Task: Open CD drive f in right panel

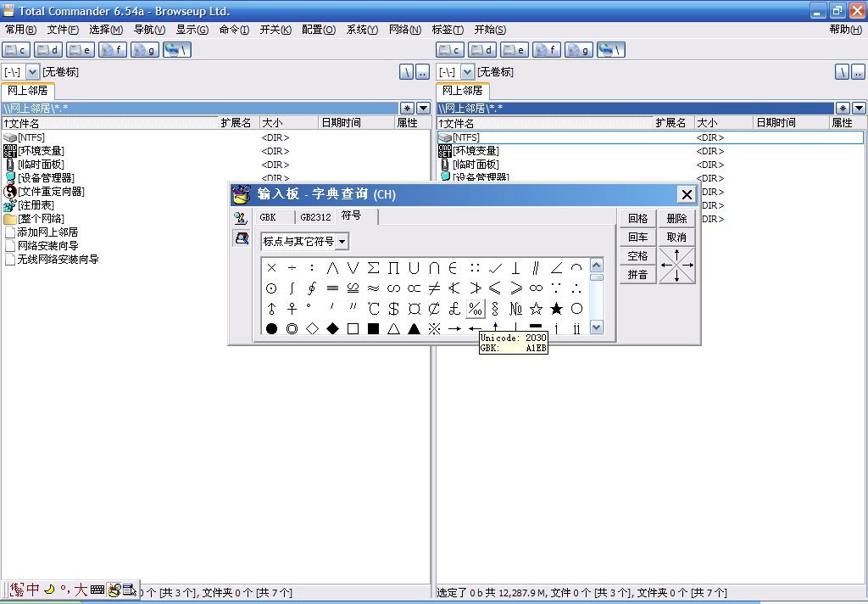Action: (x=547, y=50)
